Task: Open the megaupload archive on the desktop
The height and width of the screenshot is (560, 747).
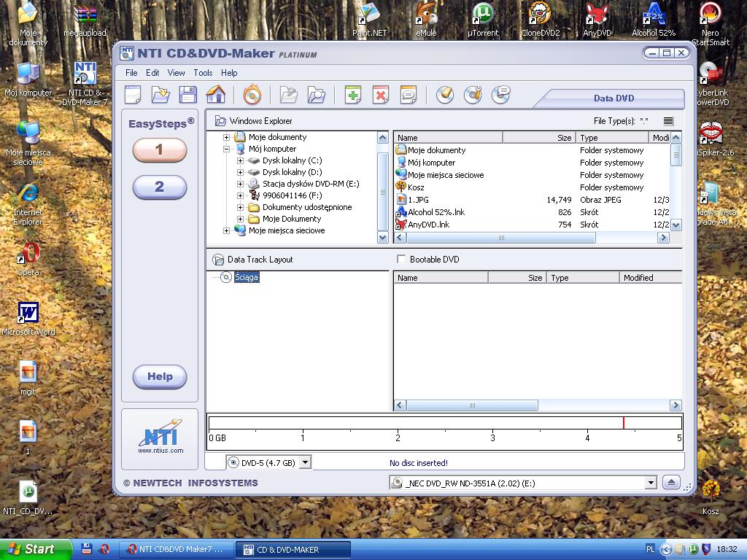Action: tap(85, 20)
